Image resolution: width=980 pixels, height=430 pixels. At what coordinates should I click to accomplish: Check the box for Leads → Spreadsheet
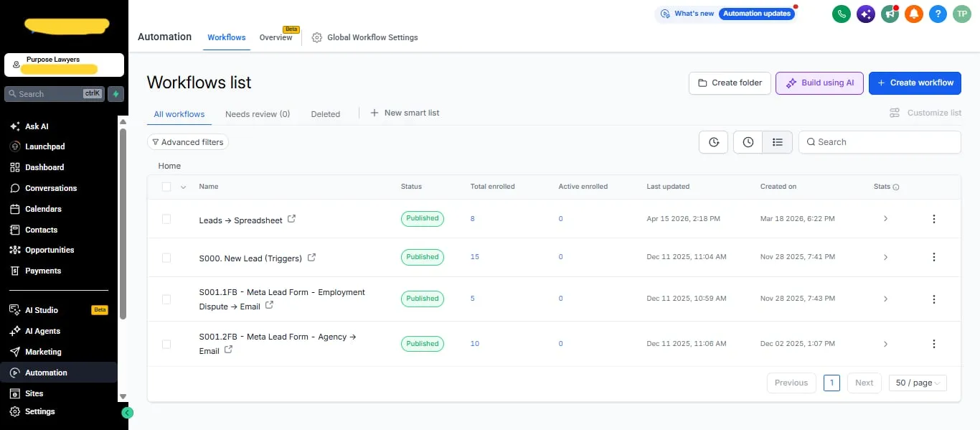(166, 219)
